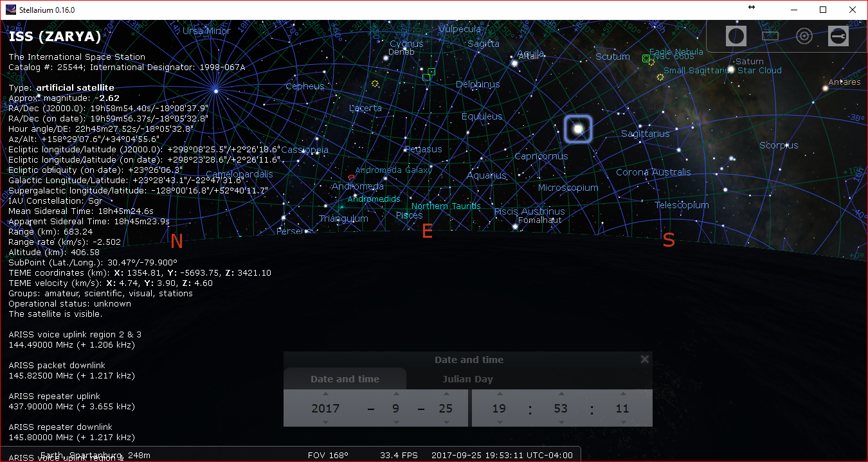
Task: Show the telescope crosshair overlay
Action: [804, 35]
